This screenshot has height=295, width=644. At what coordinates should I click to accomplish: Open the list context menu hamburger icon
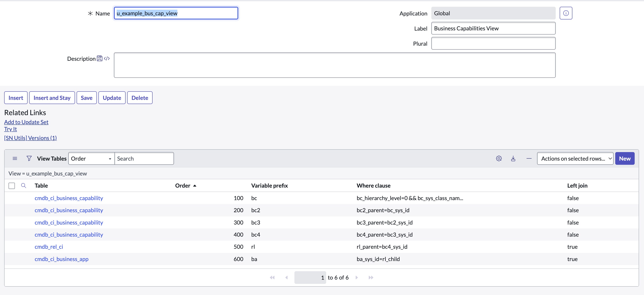click(15, 158)
